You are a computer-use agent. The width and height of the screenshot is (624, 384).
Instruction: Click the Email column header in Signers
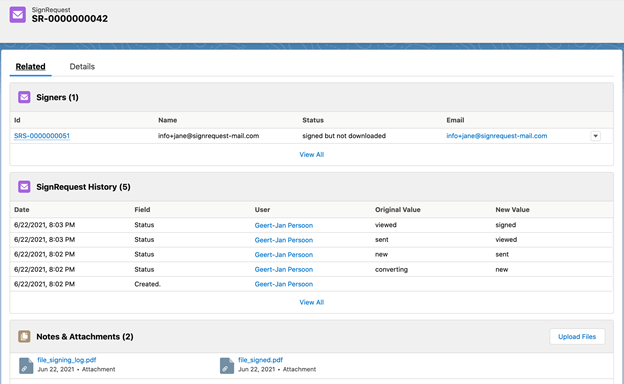click(x=455, y=120)
